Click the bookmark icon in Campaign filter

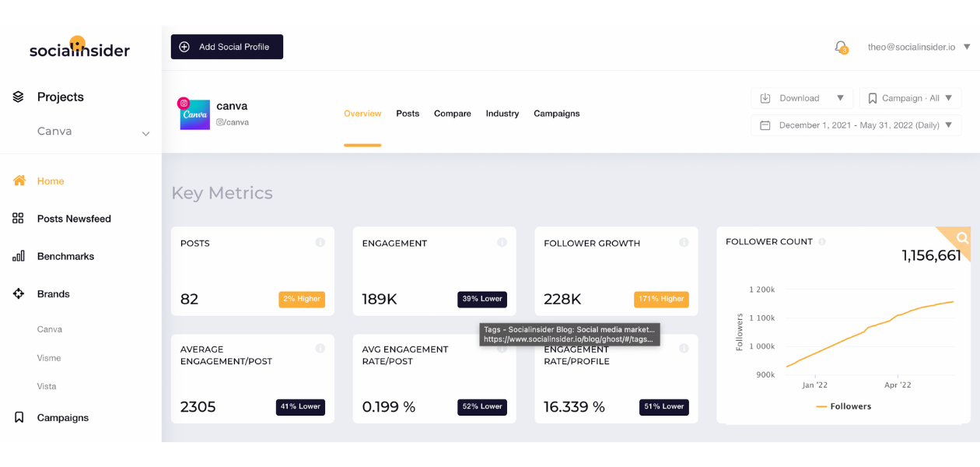(873, 98)
